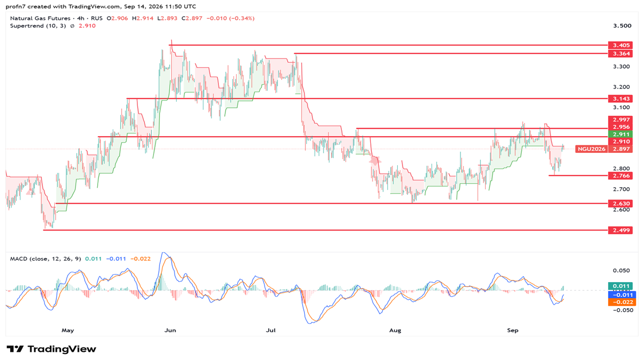Viewport: 644px width, 362px height.
Task: Select the 3.405 resistance price label
Action: 620,46
